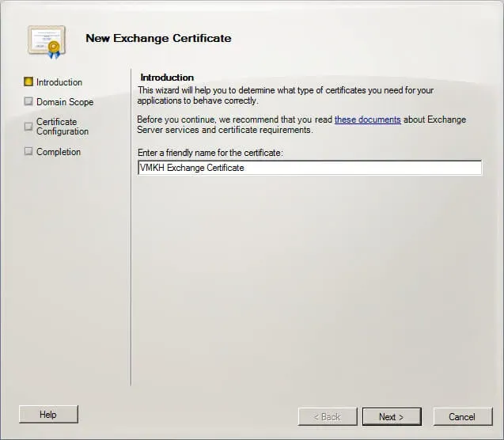Proceed with the Next button

(392, 417)
